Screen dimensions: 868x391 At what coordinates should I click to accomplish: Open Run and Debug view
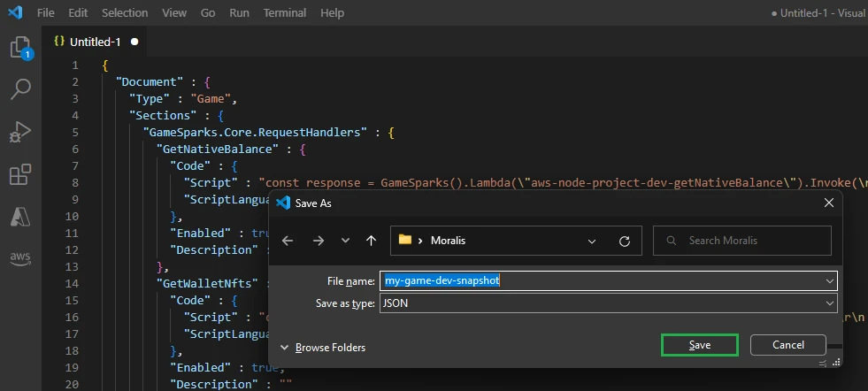click(x=19, y=132)
